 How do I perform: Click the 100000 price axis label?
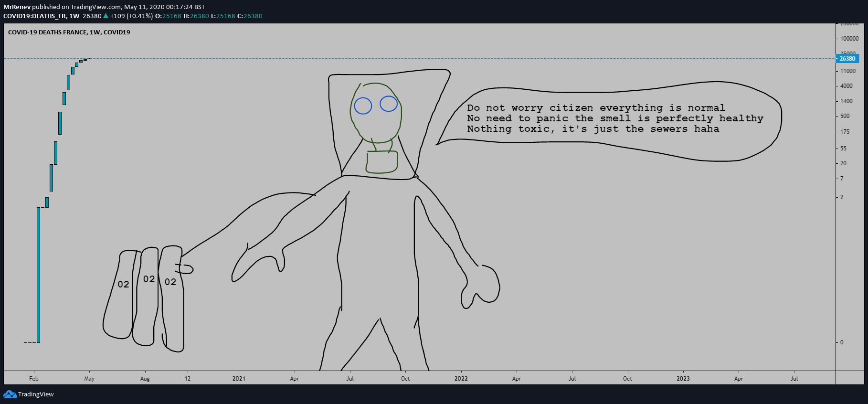click(x=849, y=39)
